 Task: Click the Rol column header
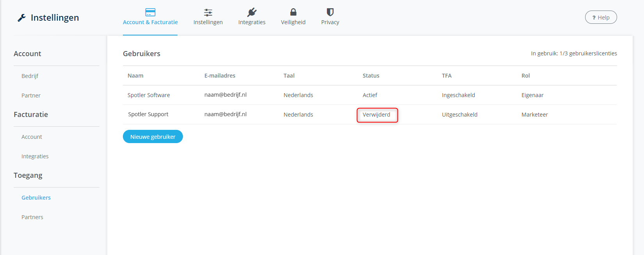pyautogui.click(x=525, y=76)
